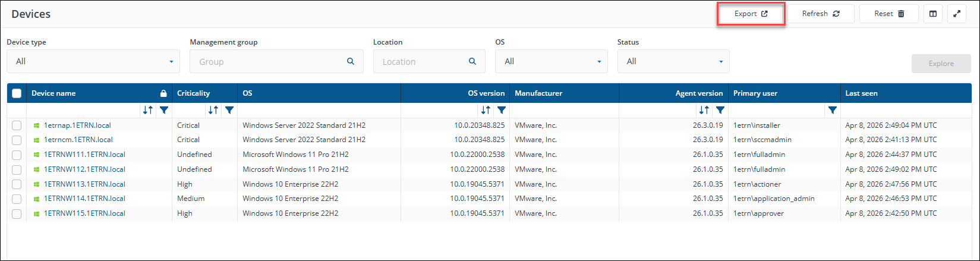Click the column layout icon button

coord(933,14)
